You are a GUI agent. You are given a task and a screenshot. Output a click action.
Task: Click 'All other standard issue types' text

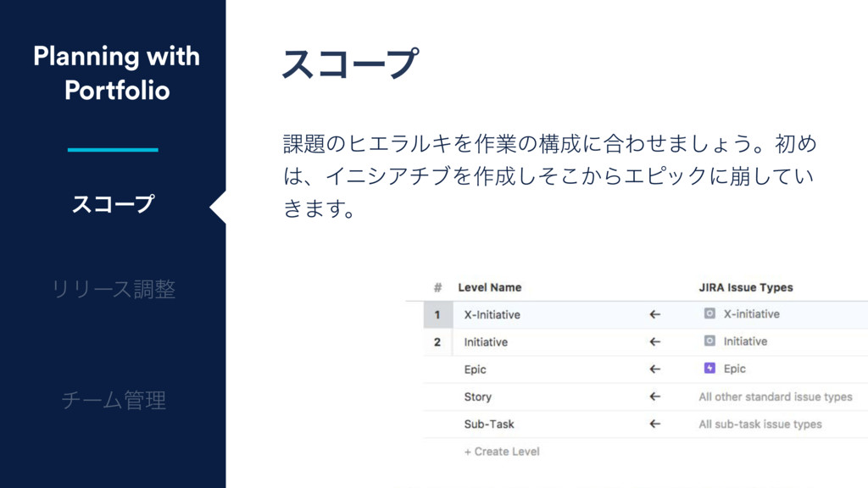[775, 396]
